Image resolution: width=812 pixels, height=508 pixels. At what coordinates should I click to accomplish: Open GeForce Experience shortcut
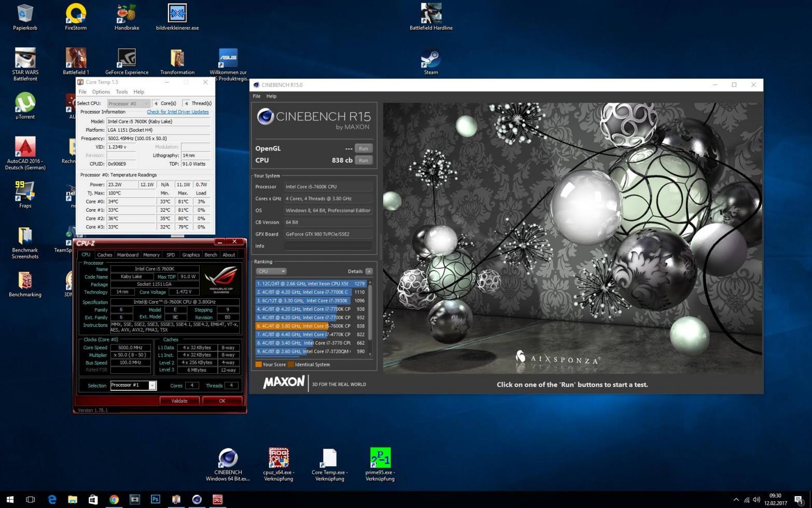(127, 61)
